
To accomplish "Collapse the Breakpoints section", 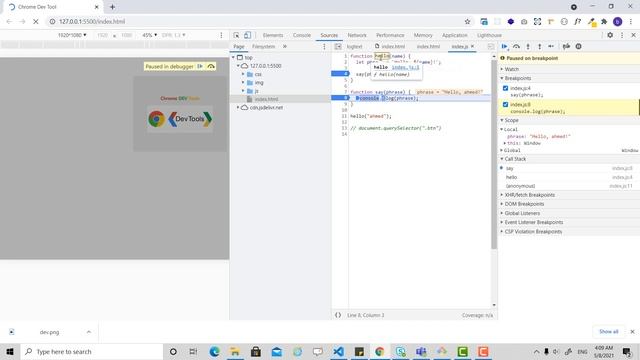I will 518,78.
